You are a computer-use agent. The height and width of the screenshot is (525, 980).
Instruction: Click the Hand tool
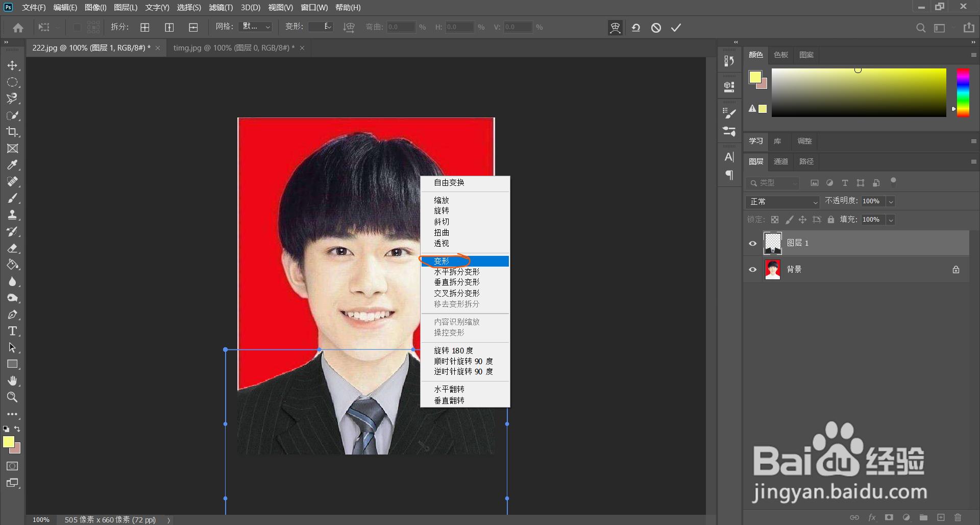click(x=12, y=380)
